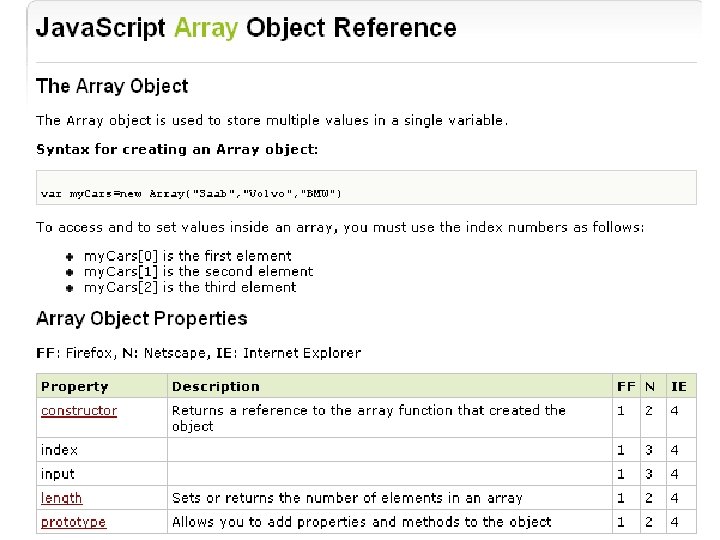Select the index property cell
720x540 pixels.
pyautogui.click(x=60, y=450)
